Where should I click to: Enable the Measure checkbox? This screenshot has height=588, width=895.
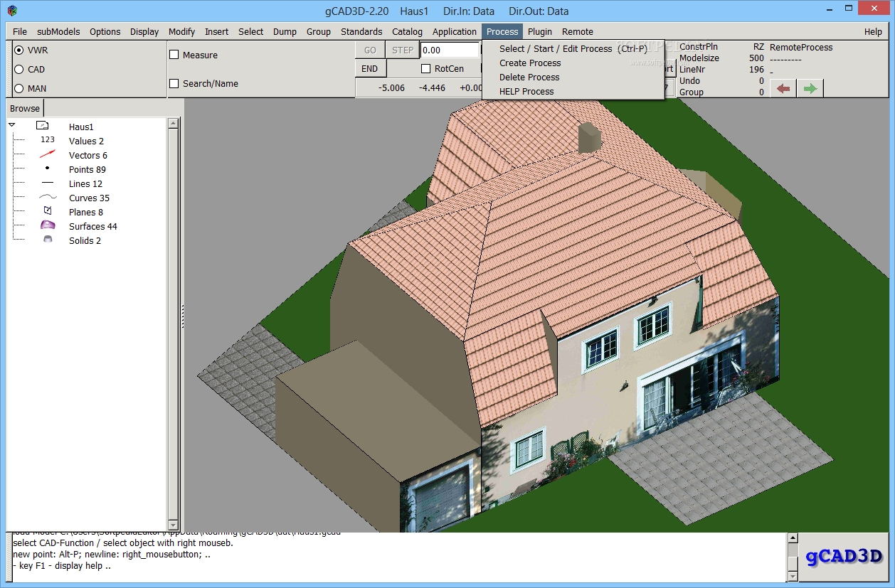(x=174, y=55)
